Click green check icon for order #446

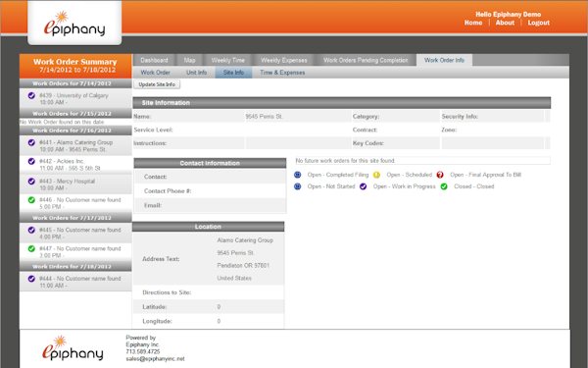[x=31, y=200]
